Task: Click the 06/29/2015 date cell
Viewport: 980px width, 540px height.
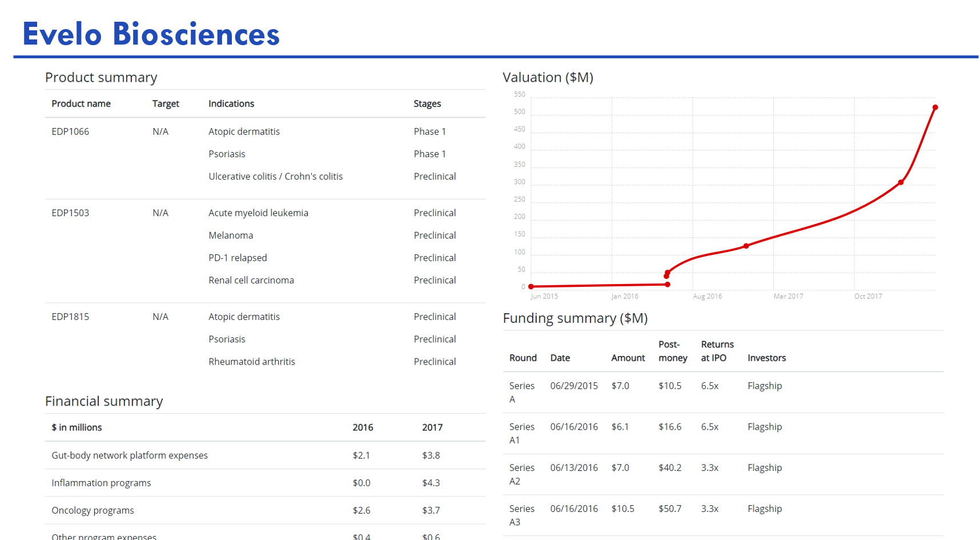Action: point(574,386)
